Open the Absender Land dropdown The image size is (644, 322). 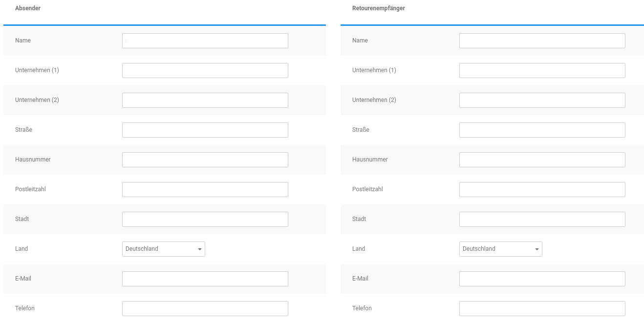tap(163, 249)
